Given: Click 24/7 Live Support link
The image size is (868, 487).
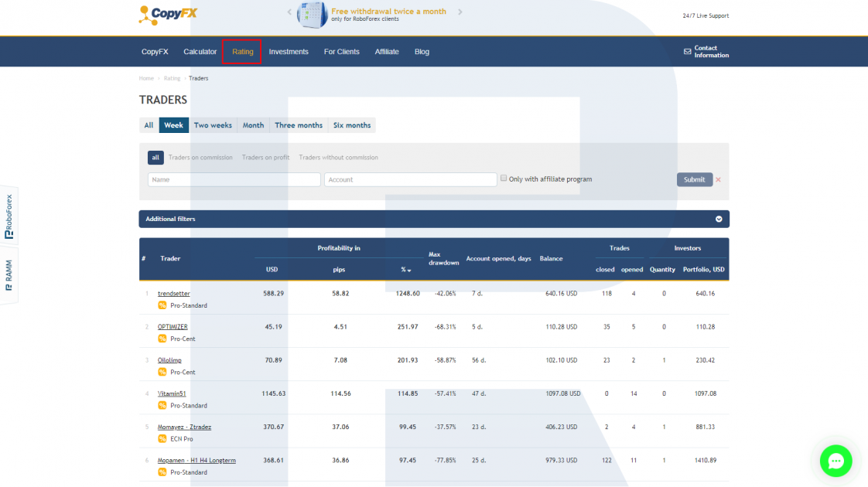Looking at the screenshot, I should pos(706,16).
